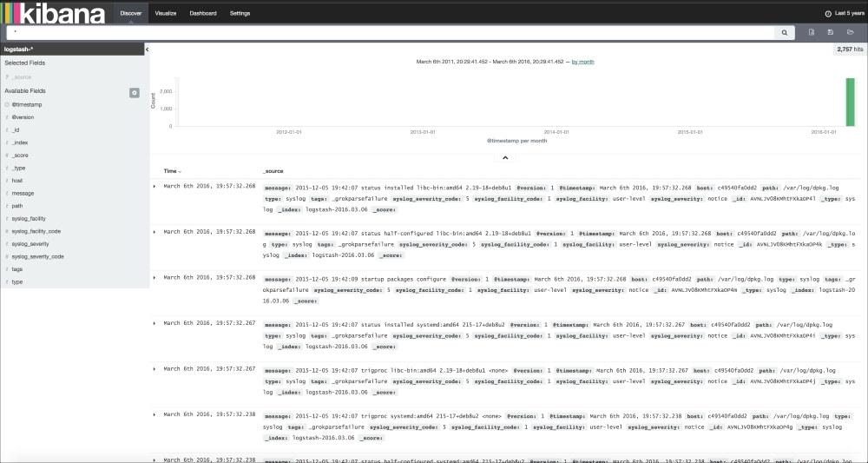The height and width of the screenshot is (463, 868).
Task: Click the Load Saved Search folder icon
Action: [x=851, y=32]
